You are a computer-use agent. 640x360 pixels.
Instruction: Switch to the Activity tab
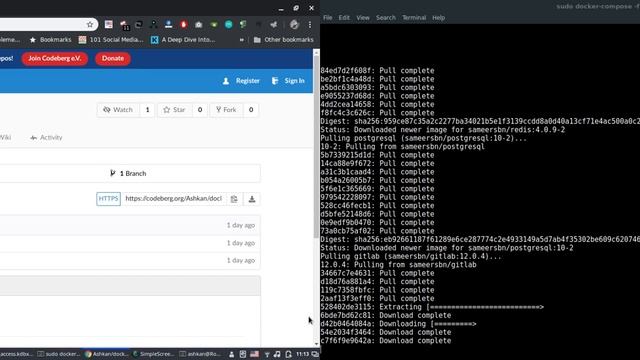[x=46, y=138]
